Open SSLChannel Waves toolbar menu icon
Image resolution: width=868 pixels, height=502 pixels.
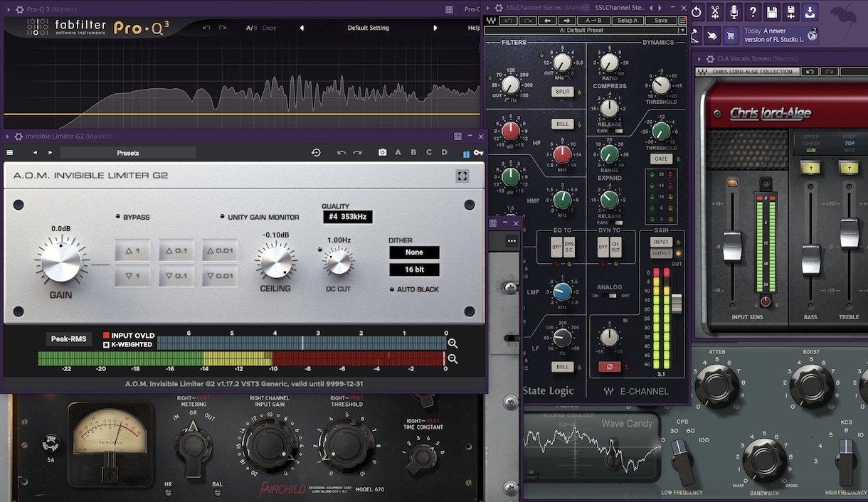[683, 21]
